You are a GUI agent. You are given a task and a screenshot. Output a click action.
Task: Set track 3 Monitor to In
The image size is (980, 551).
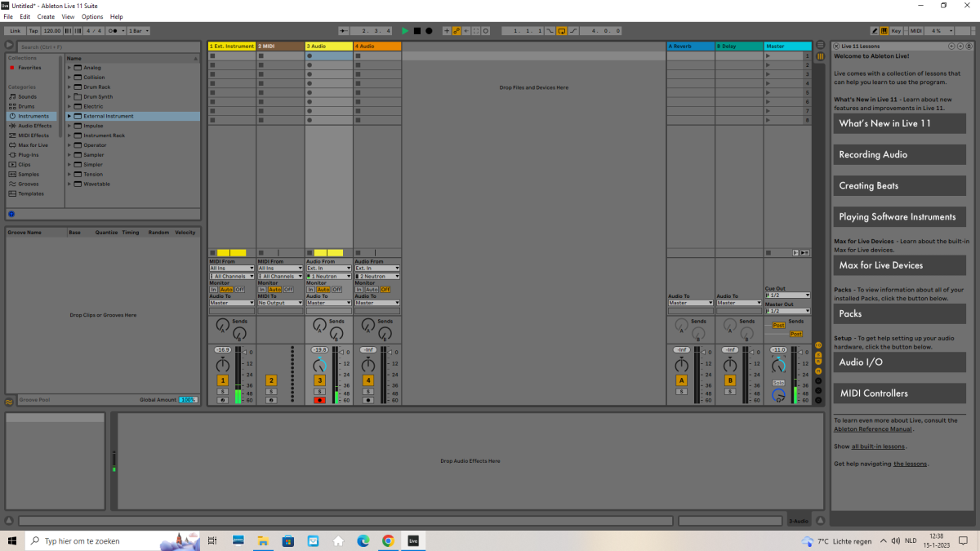310,290
